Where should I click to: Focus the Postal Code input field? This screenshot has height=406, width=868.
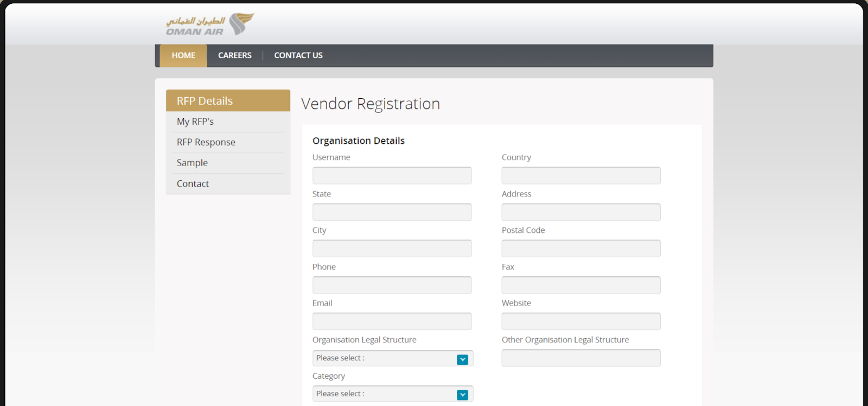coord(581,249)
